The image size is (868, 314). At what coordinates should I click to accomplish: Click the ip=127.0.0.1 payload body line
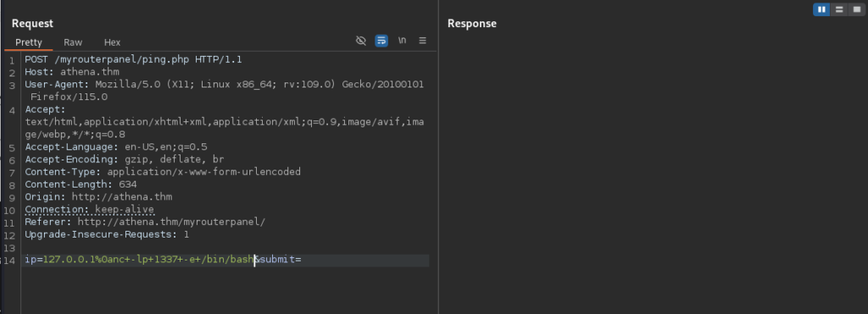point(163,259)
